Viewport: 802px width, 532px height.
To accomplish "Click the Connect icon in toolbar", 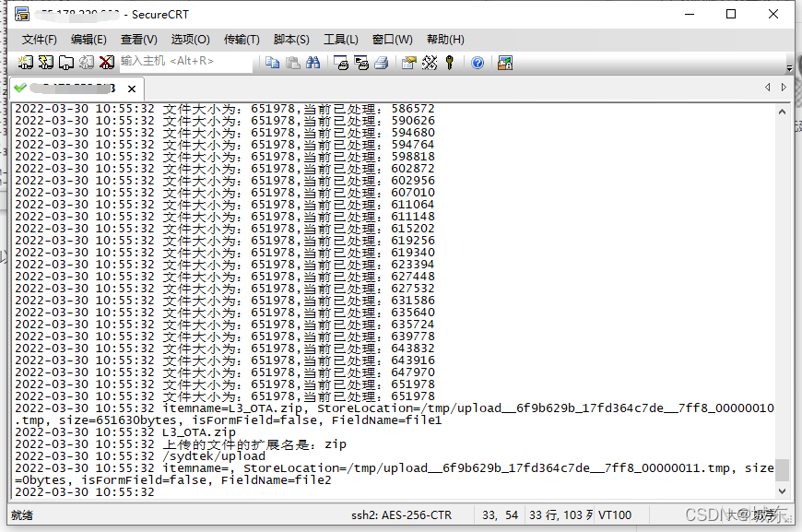I will [x=25, y=63].
